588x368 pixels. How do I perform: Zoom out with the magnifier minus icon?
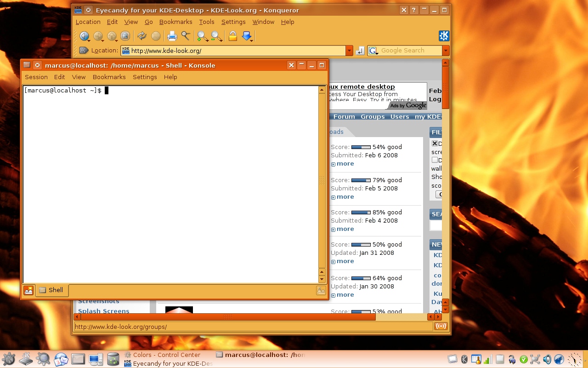pyautogui.click(x=216, y=36)
